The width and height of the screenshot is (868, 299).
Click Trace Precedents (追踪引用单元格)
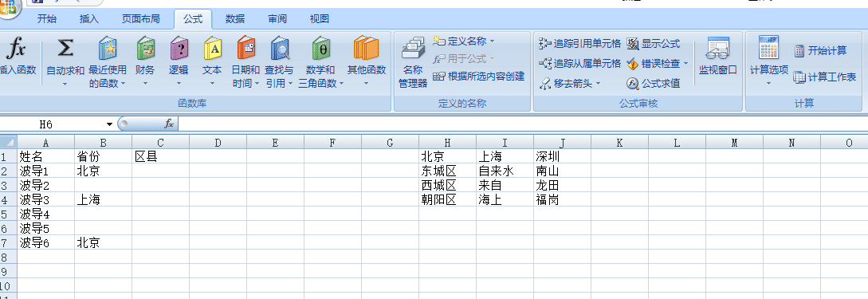pos(579,43)
